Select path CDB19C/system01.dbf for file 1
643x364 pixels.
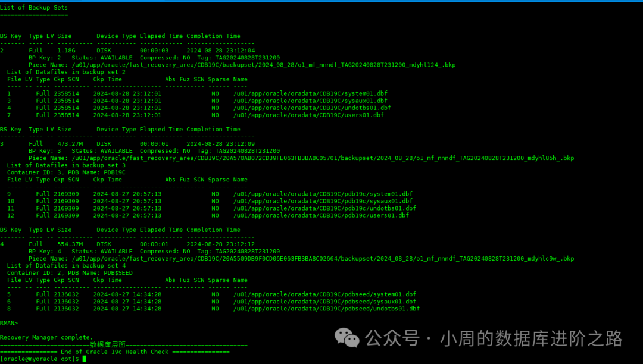pyautogui.click(x=310, y=93)
